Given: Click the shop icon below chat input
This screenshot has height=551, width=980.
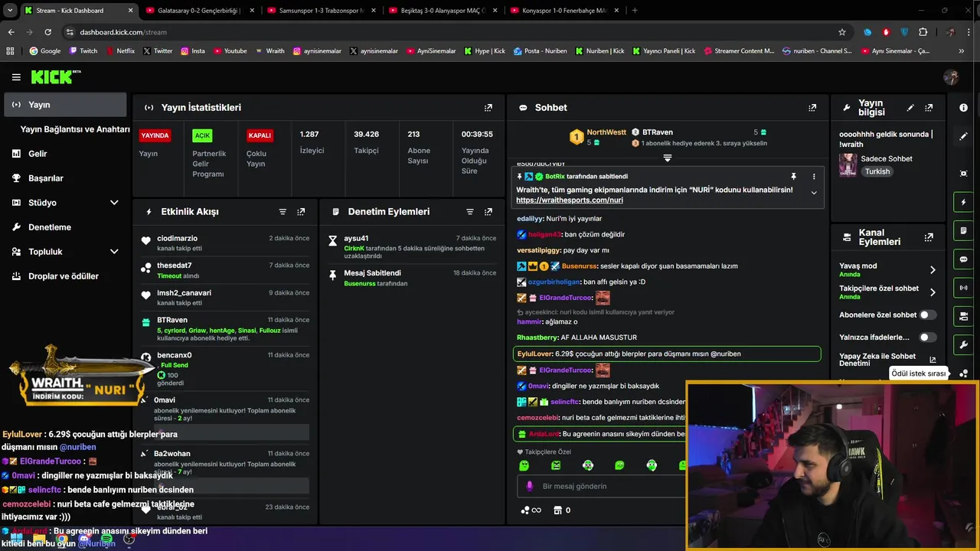Looking at the screenshot, I should 557,510.
